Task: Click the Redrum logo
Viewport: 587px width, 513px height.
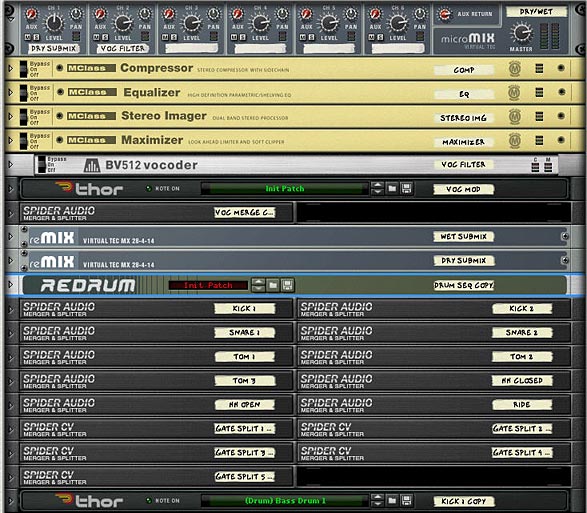Action: (88, 285)
